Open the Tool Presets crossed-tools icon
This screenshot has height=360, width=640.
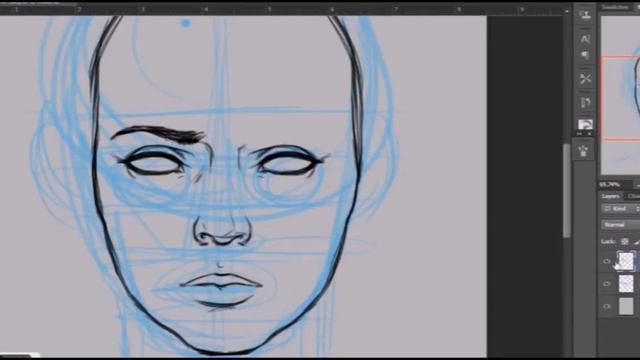click(x=585, y=79)
